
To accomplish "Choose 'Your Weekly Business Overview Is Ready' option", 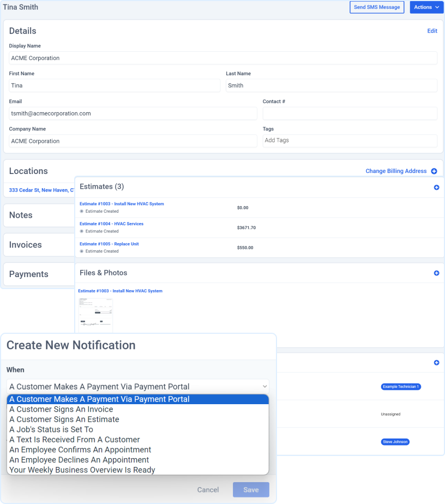I will (x=82, y=470).
